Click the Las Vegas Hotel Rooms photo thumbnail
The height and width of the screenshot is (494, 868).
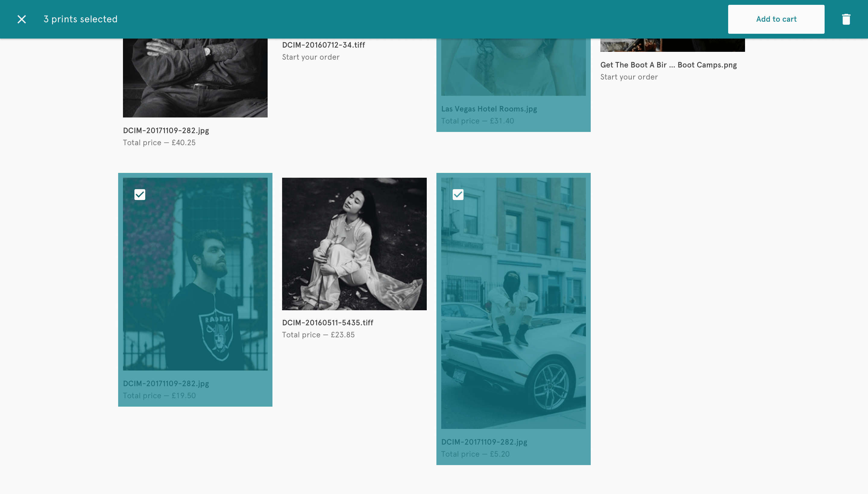pyautogui.click(x=513, y=67)
